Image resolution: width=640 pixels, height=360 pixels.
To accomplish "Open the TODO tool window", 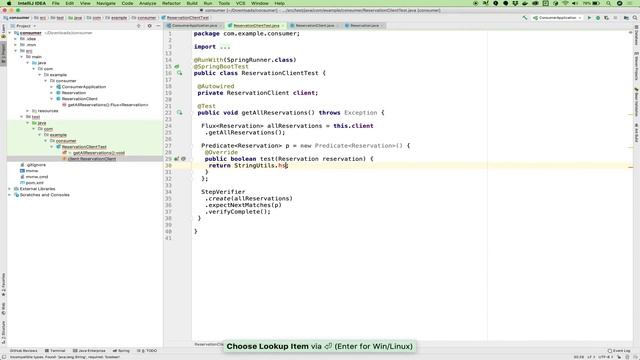I will 147,351.
